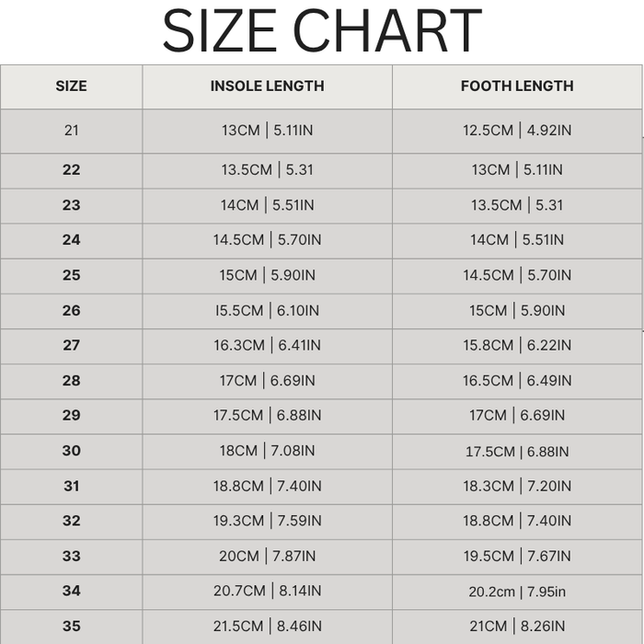Image resolution: width=644 pixels, height=644 pixels.
Task: Click insole length cell for size 31
Action: [x=267, y=486]
